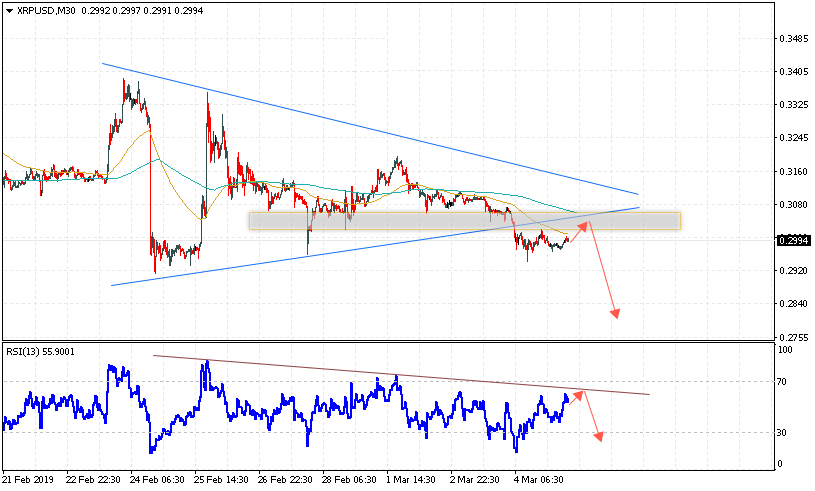Click the 0.2994 current price tag
This screenshot has width=815, height=491.
(x=793, y=240)
